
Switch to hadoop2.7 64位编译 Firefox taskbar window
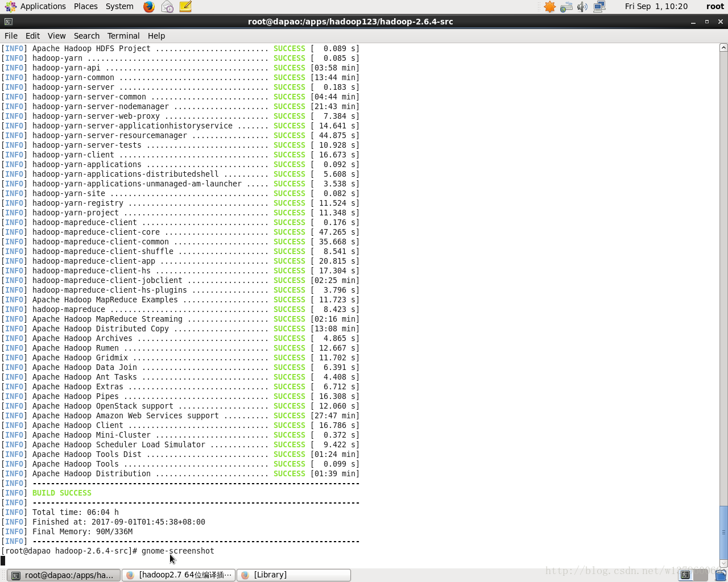[179, 575]
